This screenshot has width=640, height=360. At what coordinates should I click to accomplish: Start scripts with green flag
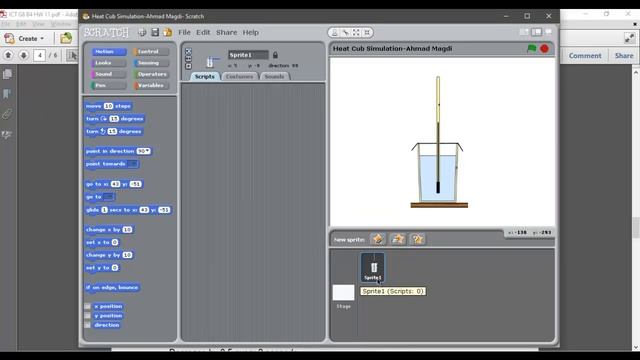531,49
